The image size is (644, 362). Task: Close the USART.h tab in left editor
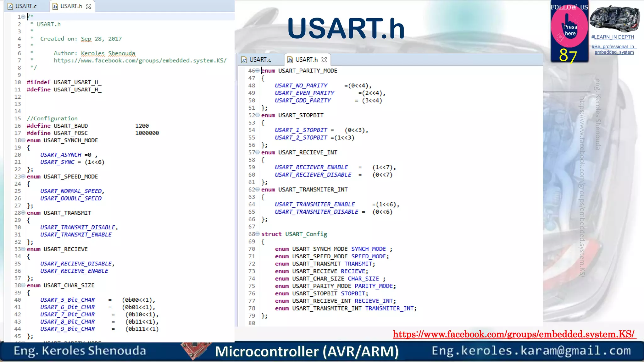88,6
